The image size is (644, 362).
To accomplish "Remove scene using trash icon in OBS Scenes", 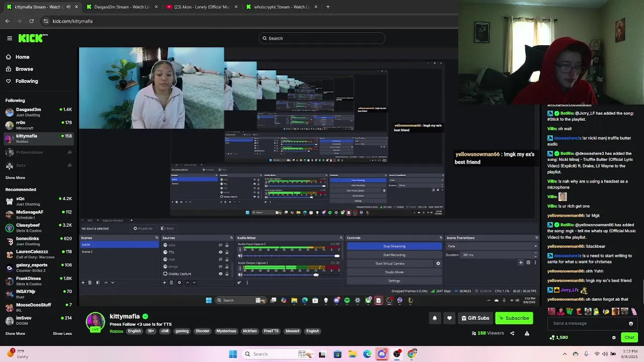I will pos(90,283).
